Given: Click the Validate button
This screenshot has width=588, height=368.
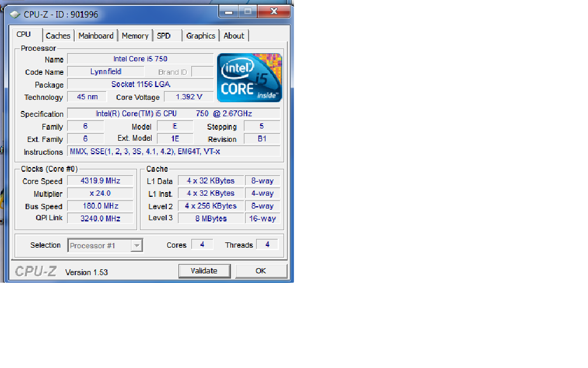Looking at the screenshot, I should (x=204, y=271).
